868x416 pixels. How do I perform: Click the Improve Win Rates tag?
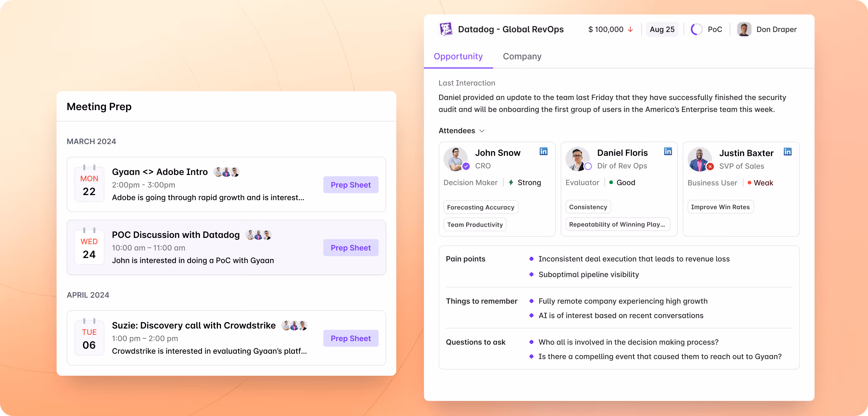720,207
